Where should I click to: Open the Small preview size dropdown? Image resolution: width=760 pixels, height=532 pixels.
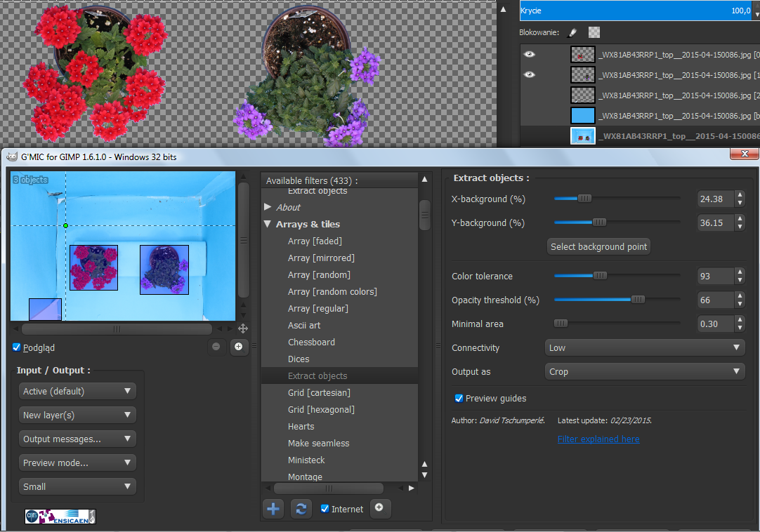77,486
